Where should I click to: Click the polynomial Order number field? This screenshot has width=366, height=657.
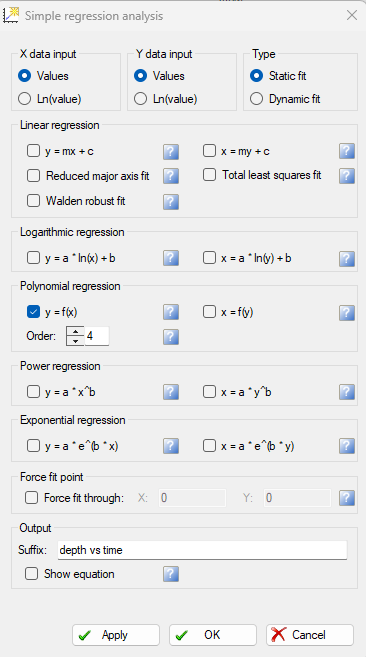point(97,336)
